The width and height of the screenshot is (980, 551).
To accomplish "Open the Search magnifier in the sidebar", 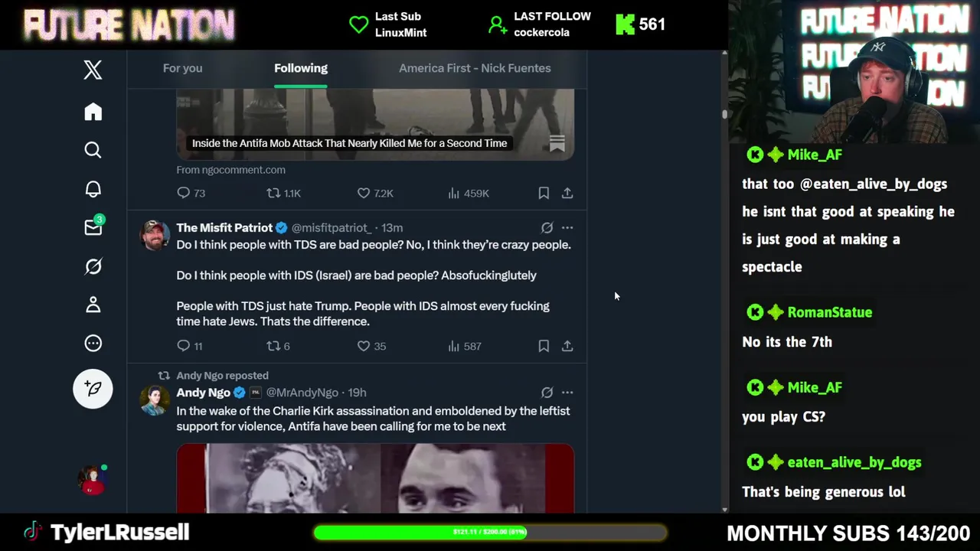I will [x=93, y=150].
